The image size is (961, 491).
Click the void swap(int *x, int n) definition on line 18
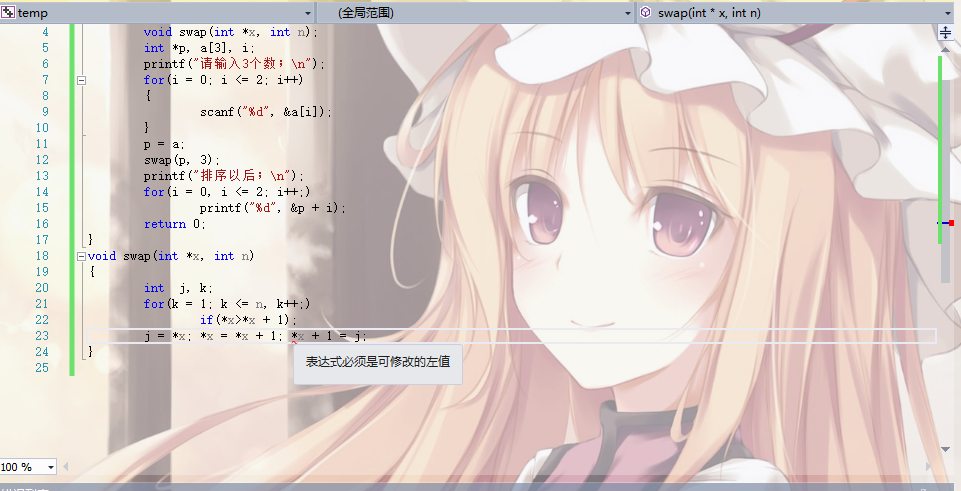[x=171, y=256]
